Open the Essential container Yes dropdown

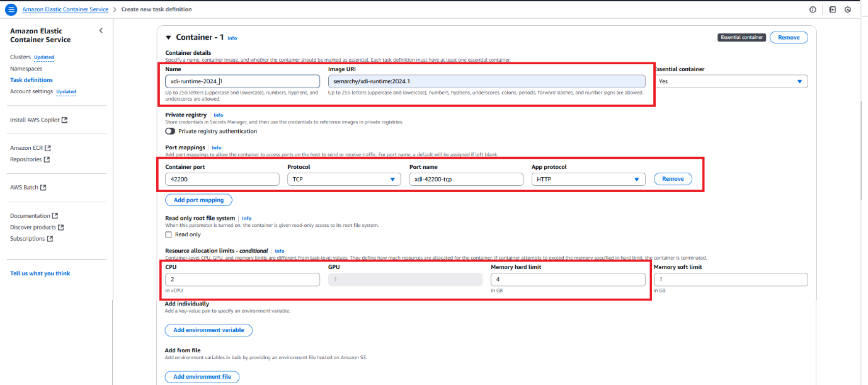(x=731, y=81)
